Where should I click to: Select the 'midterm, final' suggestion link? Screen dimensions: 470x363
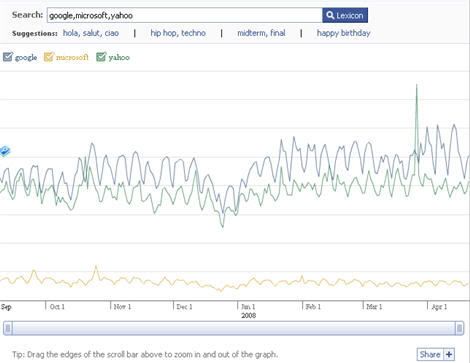[261, 33]
